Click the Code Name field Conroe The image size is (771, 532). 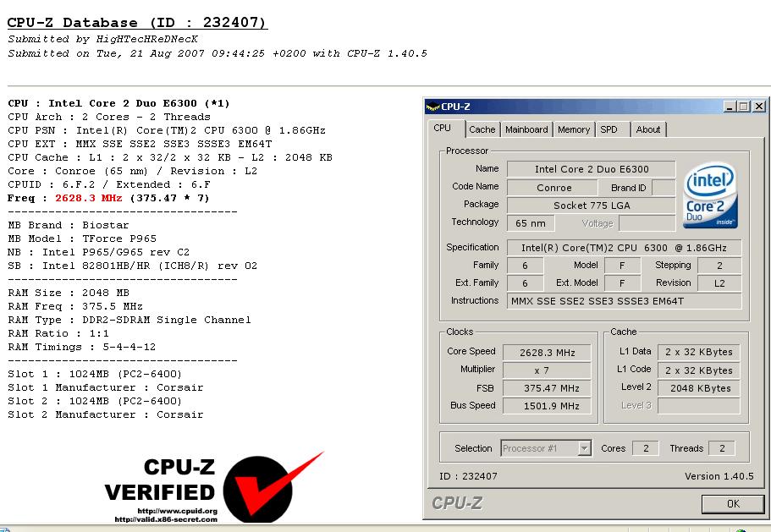pyautogui.click(x=553, y=188)
